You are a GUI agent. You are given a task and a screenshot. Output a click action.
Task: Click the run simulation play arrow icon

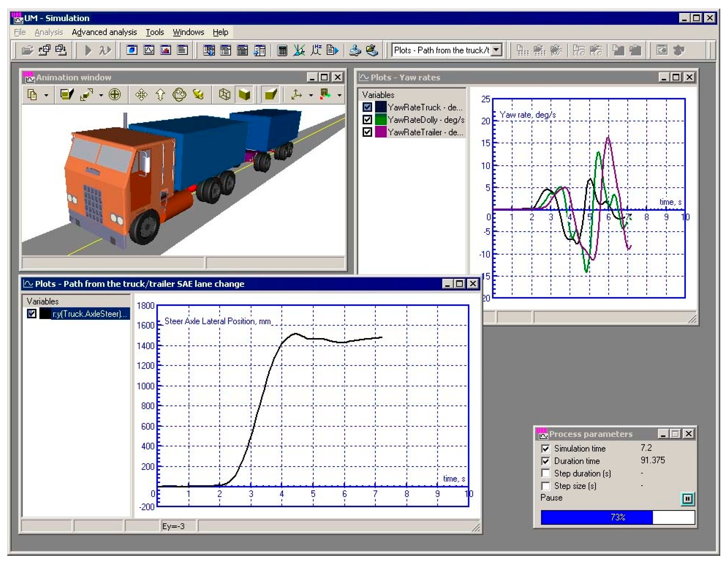[88, 50]
